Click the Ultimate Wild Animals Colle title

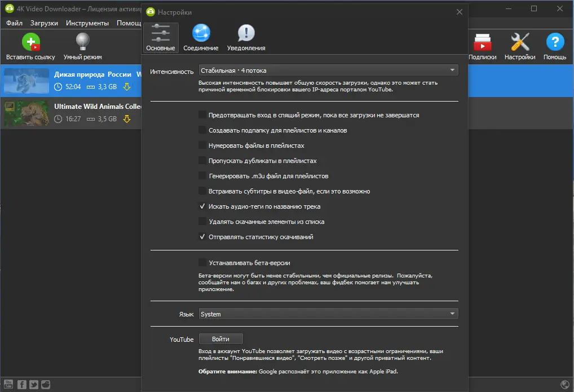(x=98, y=107)
